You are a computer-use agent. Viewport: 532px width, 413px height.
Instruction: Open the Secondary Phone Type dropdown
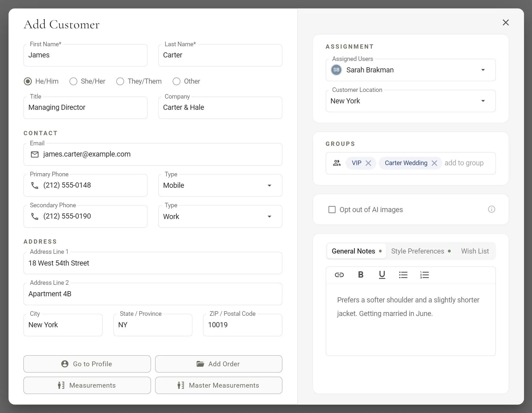220,216
